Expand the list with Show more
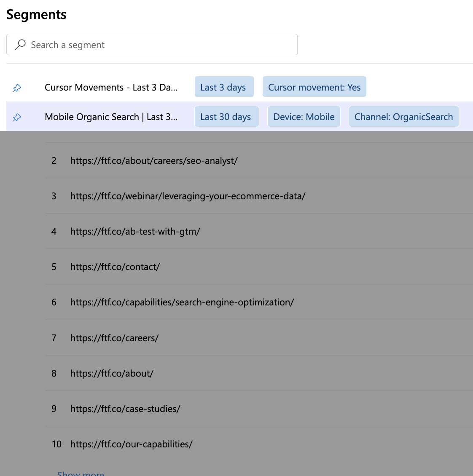The height and width of the screenshot is (476, 473). [x=81, y=473]
